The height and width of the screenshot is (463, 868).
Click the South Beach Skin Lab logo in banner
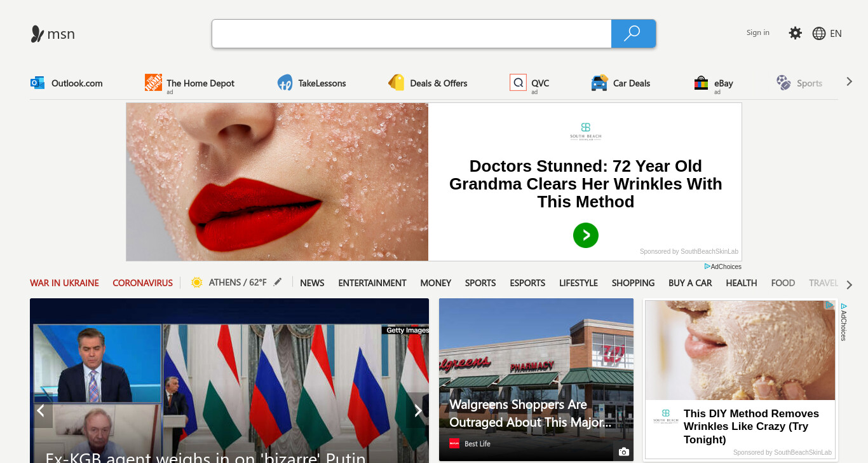[586, 132]
